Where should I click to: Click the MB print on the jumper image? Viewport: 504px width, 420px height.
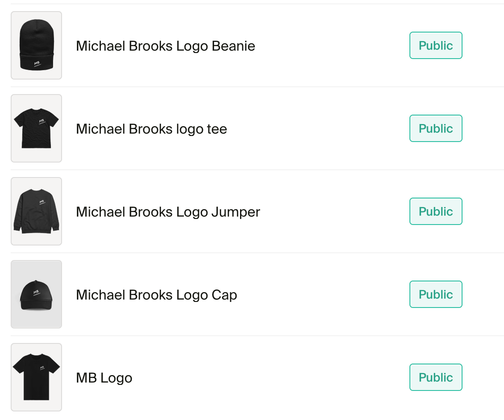(42, 201)
